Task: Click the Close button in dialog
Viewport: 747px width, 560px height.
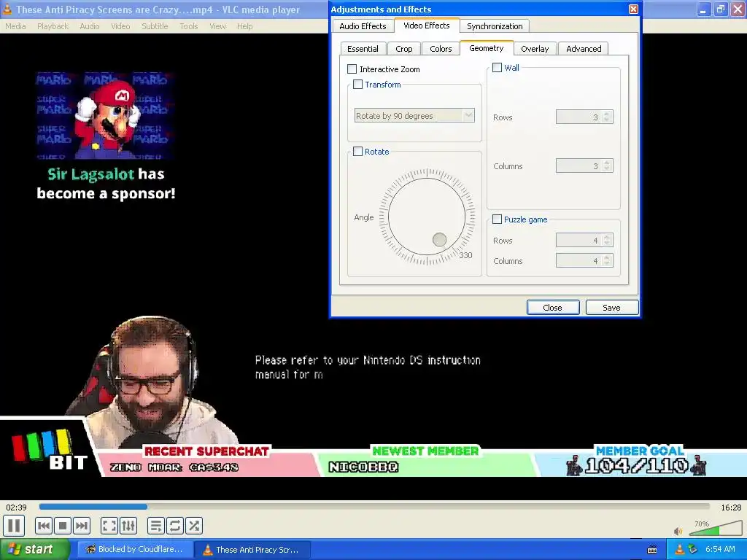Action: [553, 308]
